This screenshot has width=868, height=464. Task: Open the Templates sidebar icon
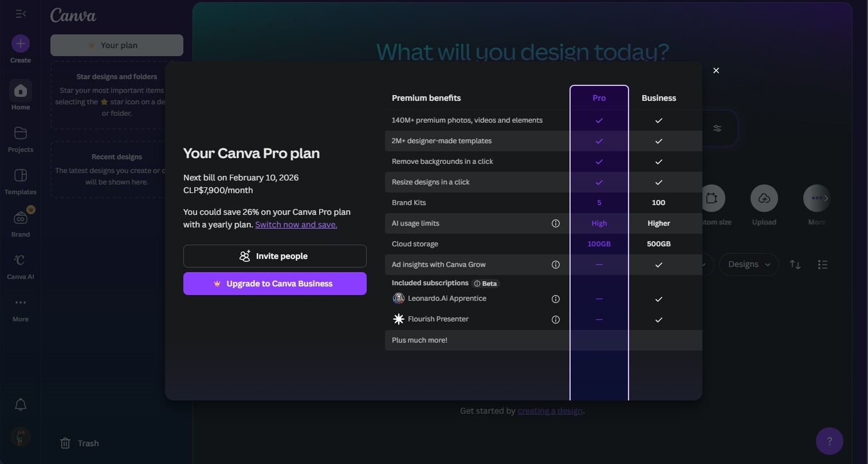coord(21,176)
